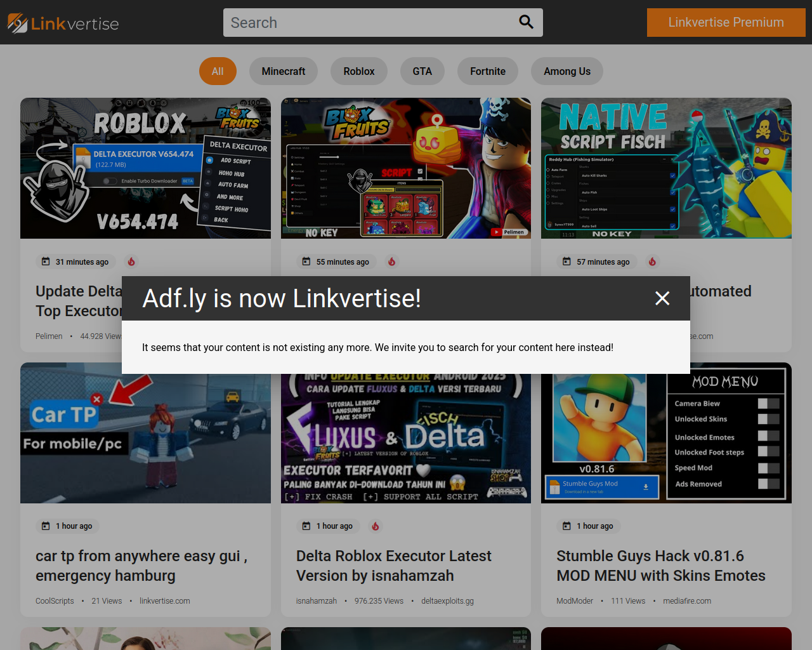Select the All category filter

[x=218, y=71]
